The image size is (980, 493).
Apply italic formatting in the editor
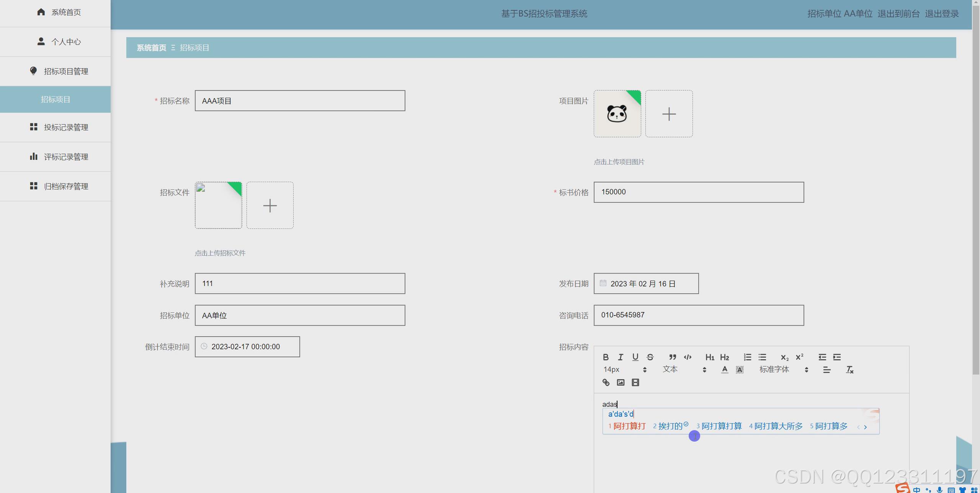[x=621, y=357]
